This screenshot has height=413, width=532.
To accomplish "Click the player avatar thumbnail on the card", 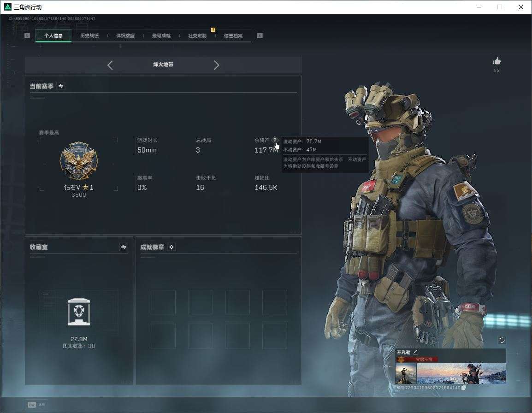I will coord(406,373).
